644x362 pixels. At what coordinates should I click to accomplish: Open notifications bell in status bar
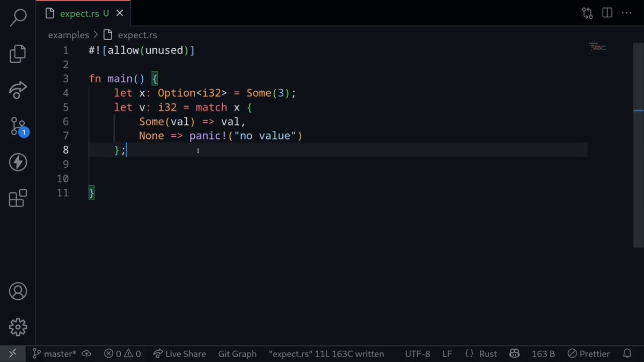click(627, 354)
